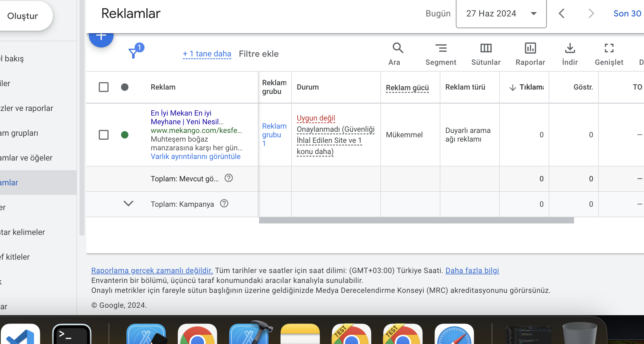
Task: Open the Trash in the dock
Action: pyautogui.click(x=580, y=333)
